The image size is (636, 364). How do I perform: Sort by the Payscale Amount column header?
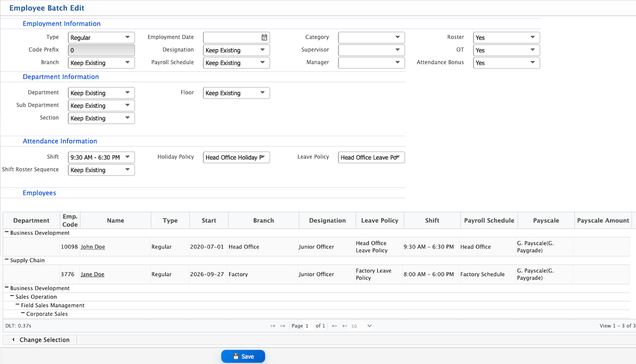coord(603,220)
